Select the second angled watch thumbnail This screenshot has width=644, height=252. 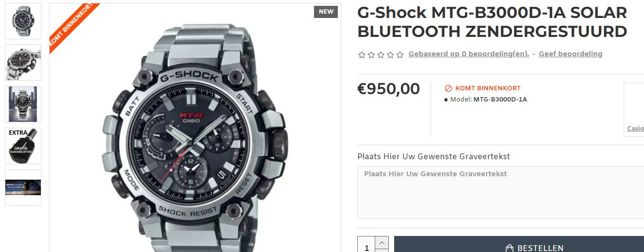pos(23,63)
